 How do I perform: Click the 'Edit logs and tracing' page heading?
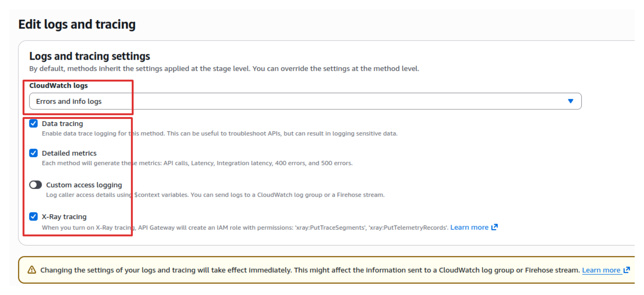(77, 24)
